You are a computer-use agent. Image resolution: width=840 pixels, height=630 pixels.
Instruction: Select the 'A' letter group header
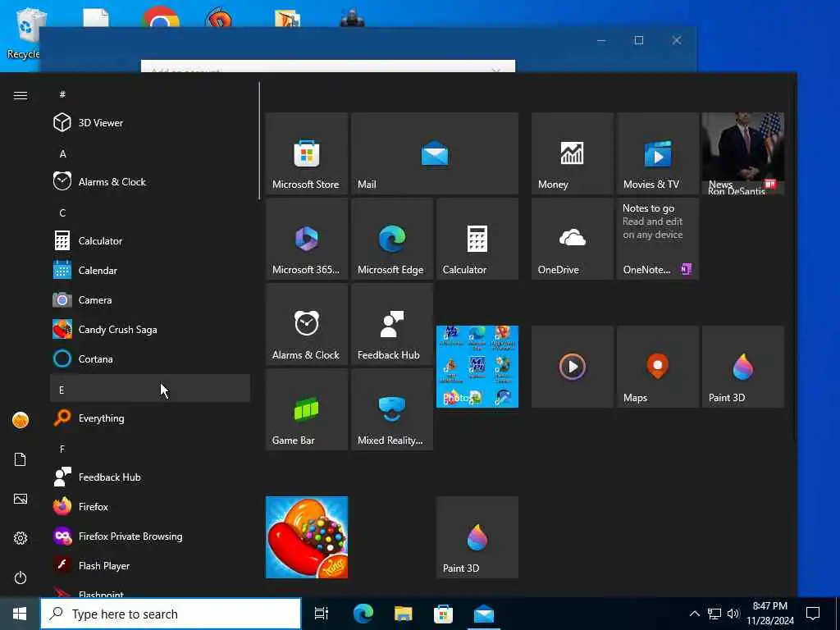coord(150,153)
